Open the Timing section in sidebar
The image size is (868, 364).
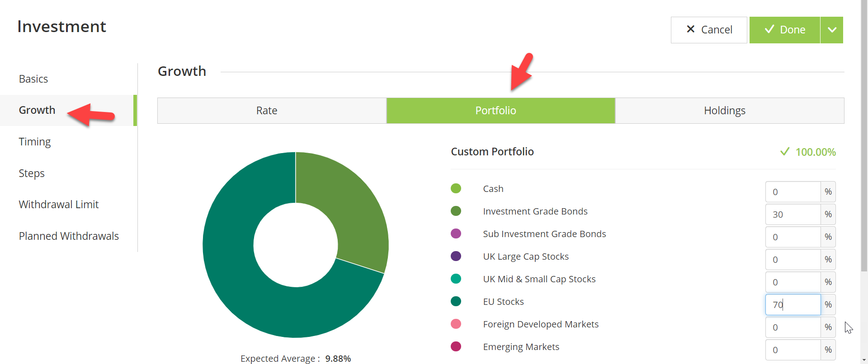pos(35,142)
